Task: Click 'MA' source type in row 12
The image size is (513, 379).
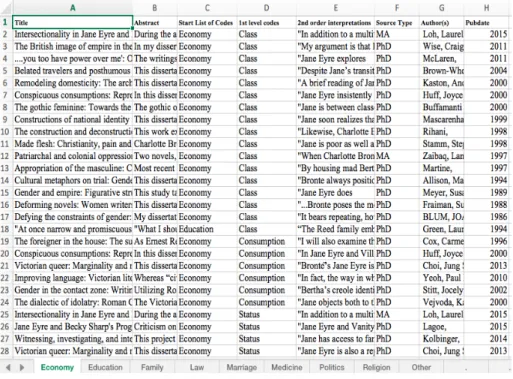Action: coord(397,156)
